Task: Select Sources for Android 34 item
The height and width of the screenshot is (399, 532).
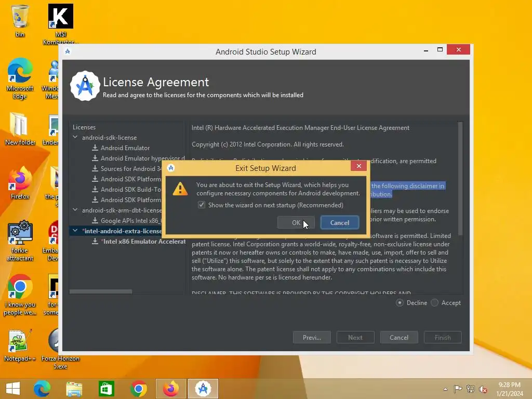Action: 130,169
